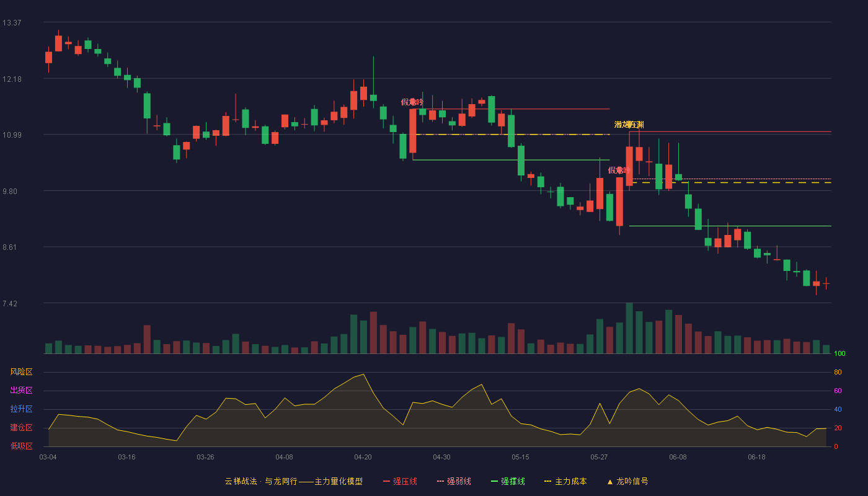868x496 pixels.
Task: Click the 06-08 date axis label
Action: click(678, 457)
